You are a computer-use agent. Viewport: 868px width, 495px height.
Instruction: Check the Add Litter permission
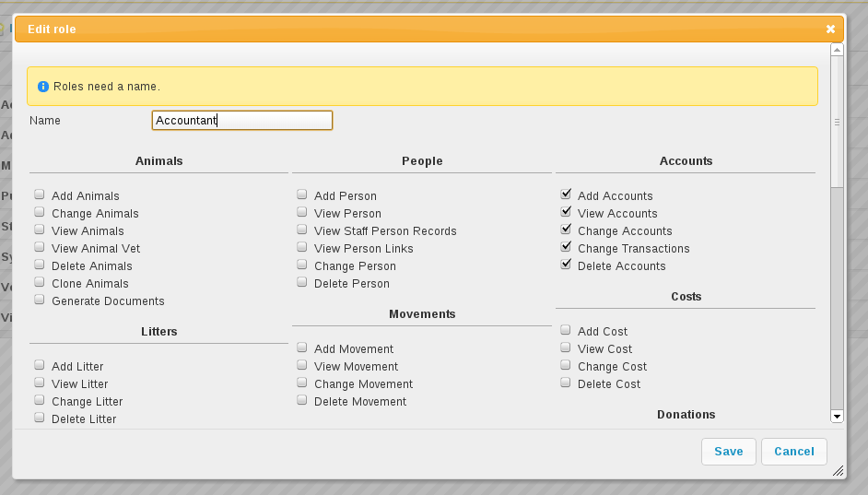coord(40,366)
